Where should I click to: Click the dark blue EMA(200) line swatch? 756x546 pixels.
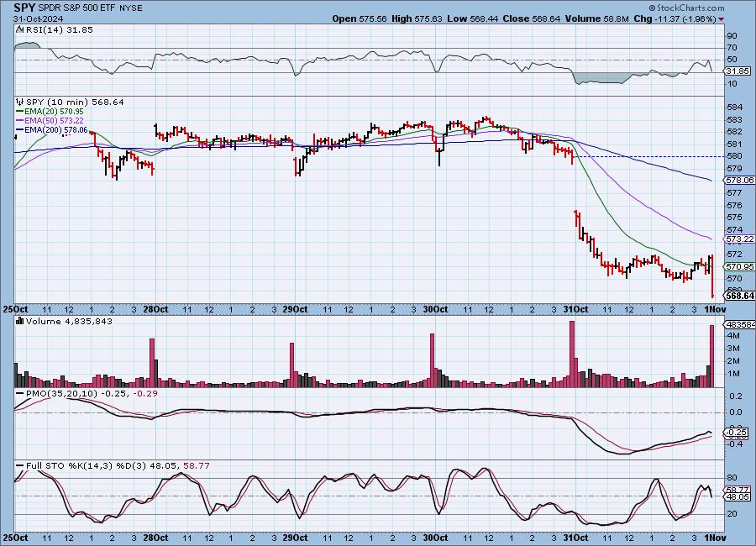coord(20,130)
